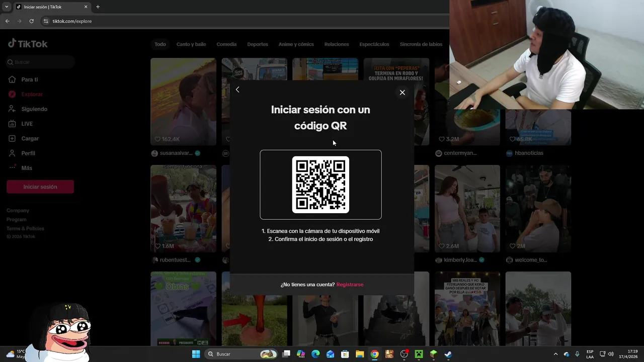The width and height of the screenshot is (644, 362).
Task: Open Microsoft Edge from the taskbar
Action: 315,354
